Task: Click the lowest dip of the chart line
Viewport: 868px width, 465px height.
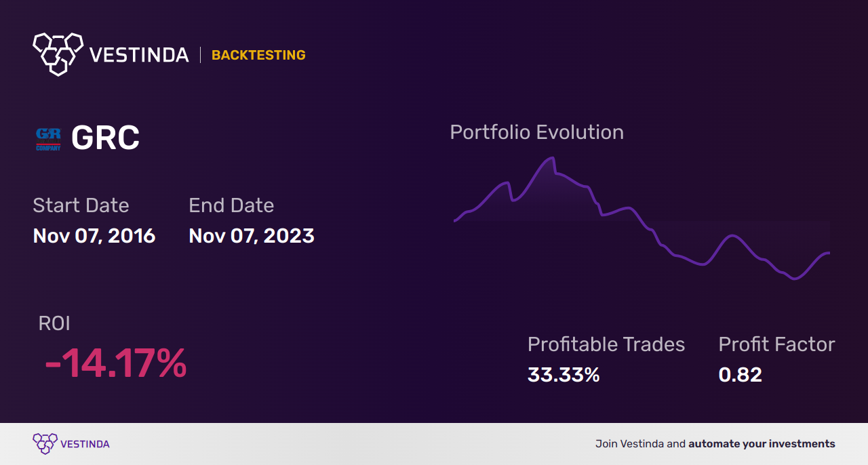Action: click(x=795, y=278)
